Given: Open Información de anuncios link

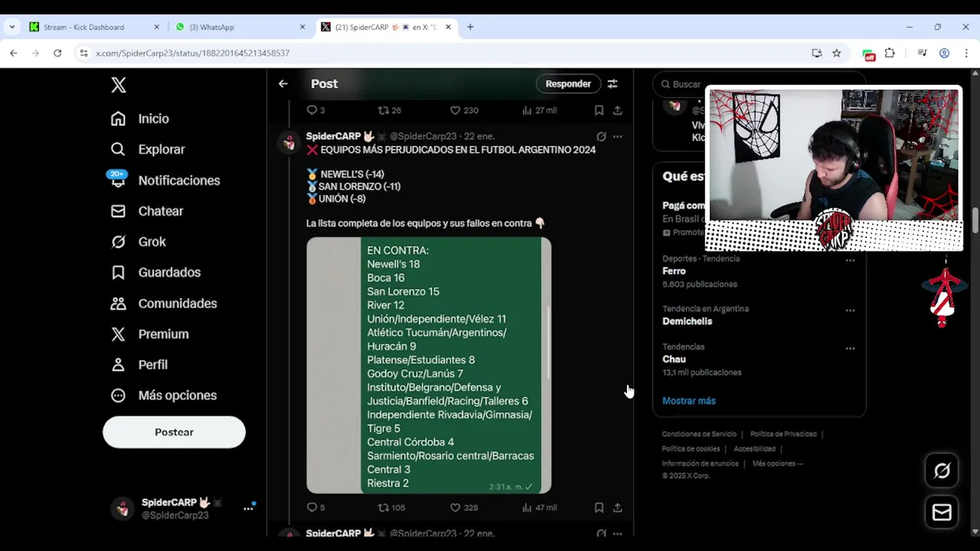Looking at the screenshot, I should [700, 463].
